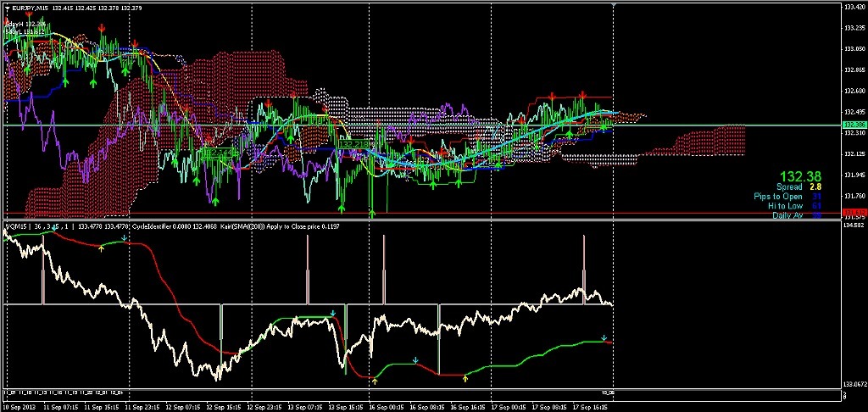Click the 17 Sep 16:15 time label

588,406
